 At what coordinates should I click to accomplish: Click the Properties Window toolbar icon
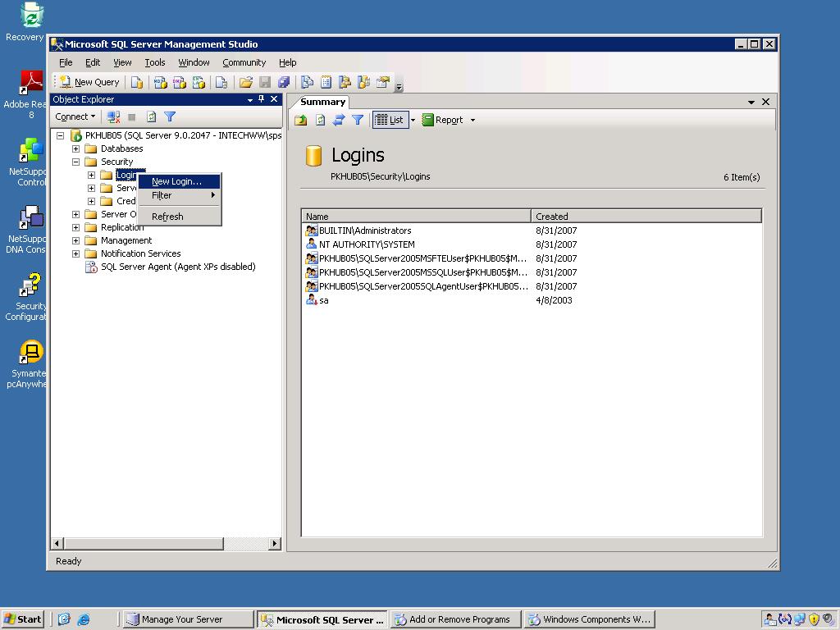point(382,82)
